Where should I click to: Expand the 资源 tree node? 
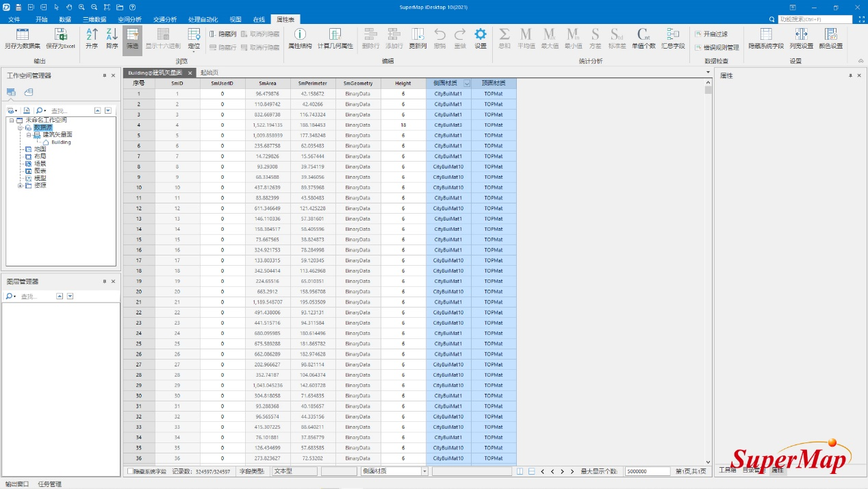click(21, 186)
